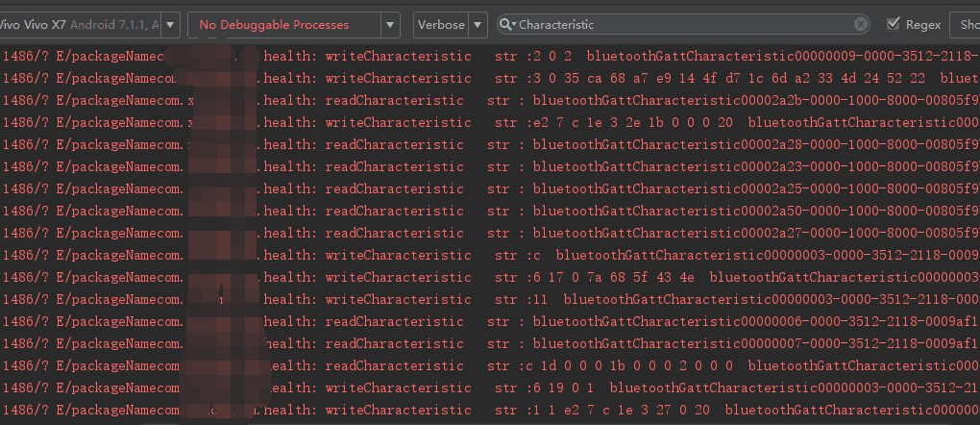Click the search field containing Characteristic
The height and width of the screenshot is (425, 980).
click(x=683, y=24)
